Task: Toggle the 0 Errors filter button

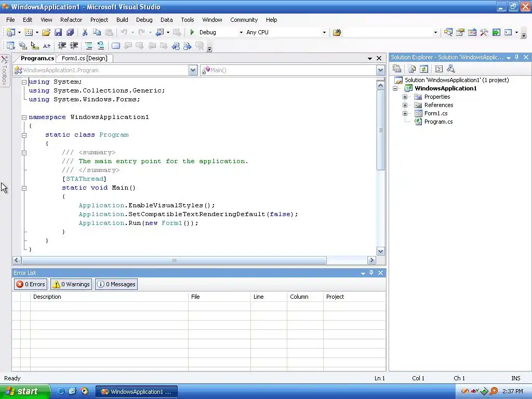Action: [31, 284]
